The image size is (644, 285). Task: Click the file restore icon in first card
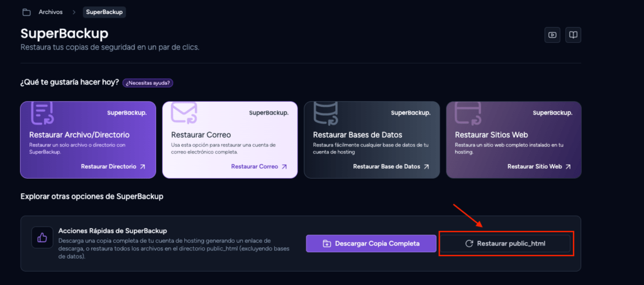[x=42, y=113]
